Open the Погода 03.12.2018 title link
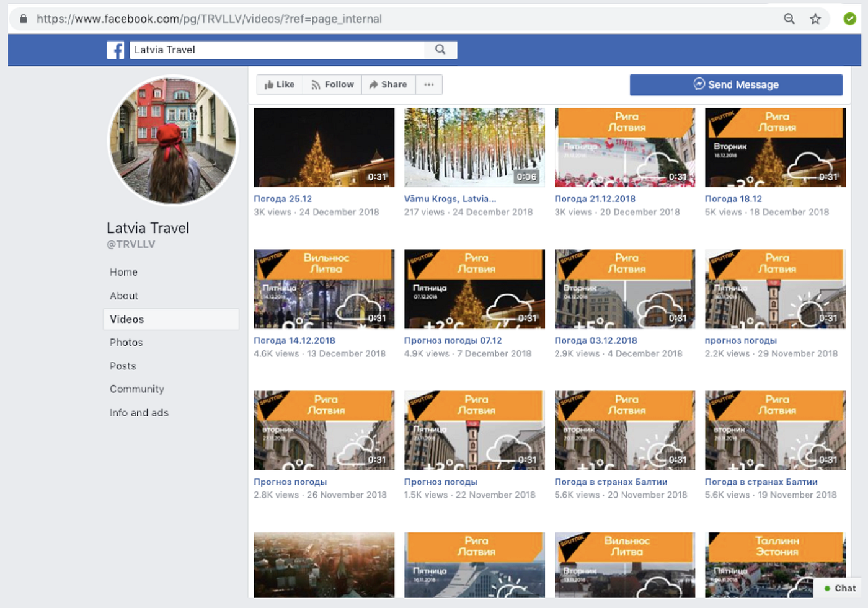The height and width of the screenshot is (608, 868). coord(596,340)
